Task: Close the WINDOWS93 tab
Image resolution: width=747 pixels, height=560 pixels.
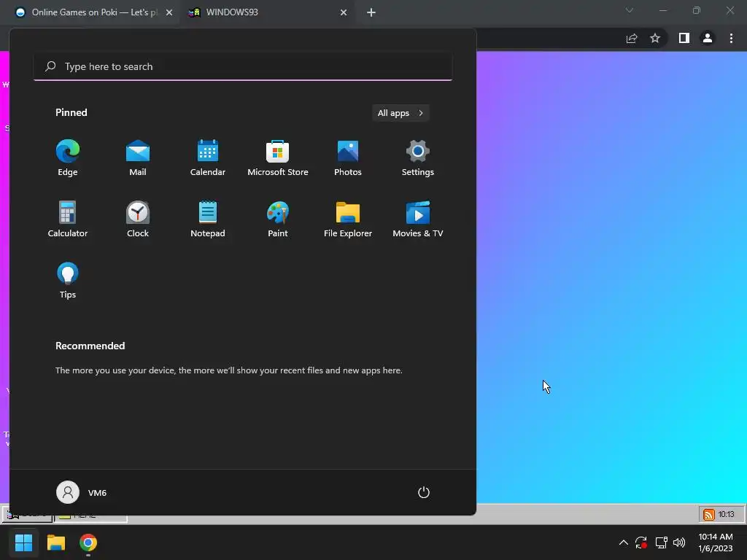Action: coord(344,12)
